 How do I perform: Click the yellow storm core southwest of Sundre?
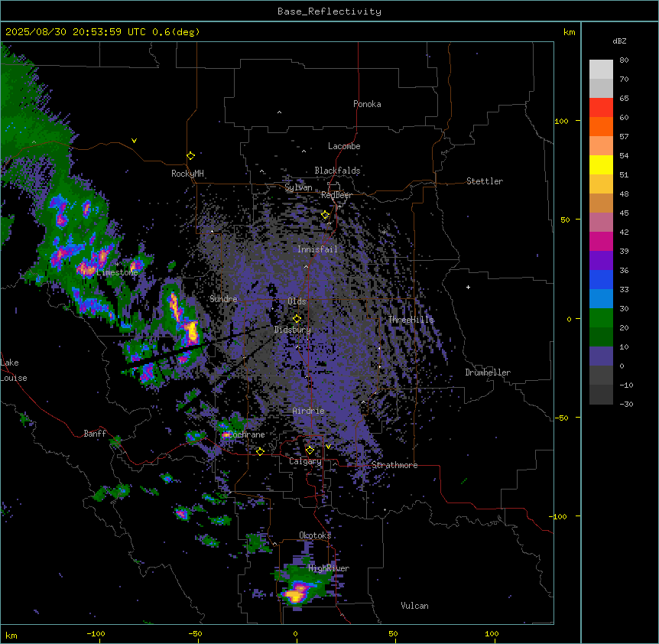(x=192, y=332)
